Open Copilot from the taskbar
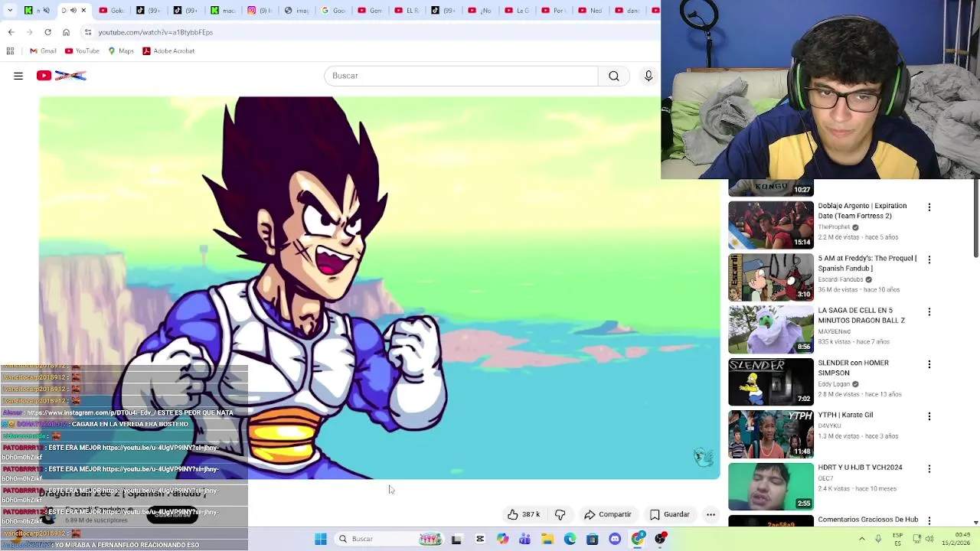The width and height of the screenshot is (980, 551). pyautogui.click(x=502, y=540)
